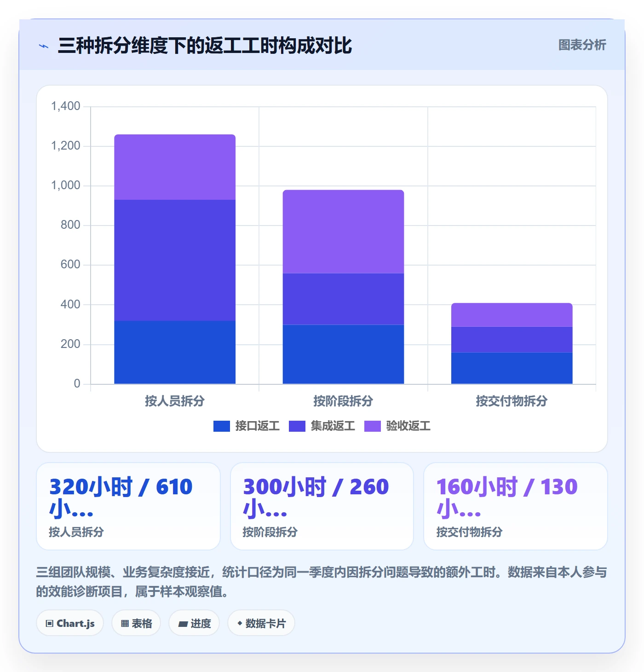Click the 按交付物拆分 axis label

[512, 401]
